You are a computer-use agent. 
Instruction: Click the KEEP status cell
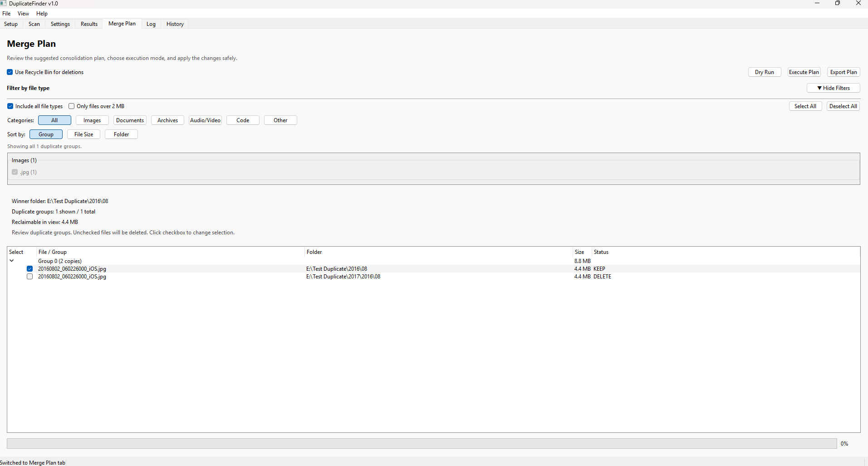[599, 269]
